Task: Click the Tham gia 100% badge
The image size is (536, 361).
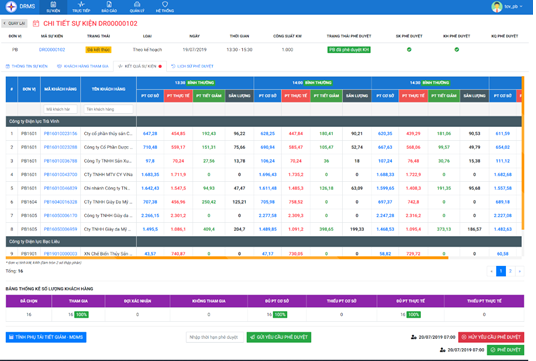Action: coord(81,315)
